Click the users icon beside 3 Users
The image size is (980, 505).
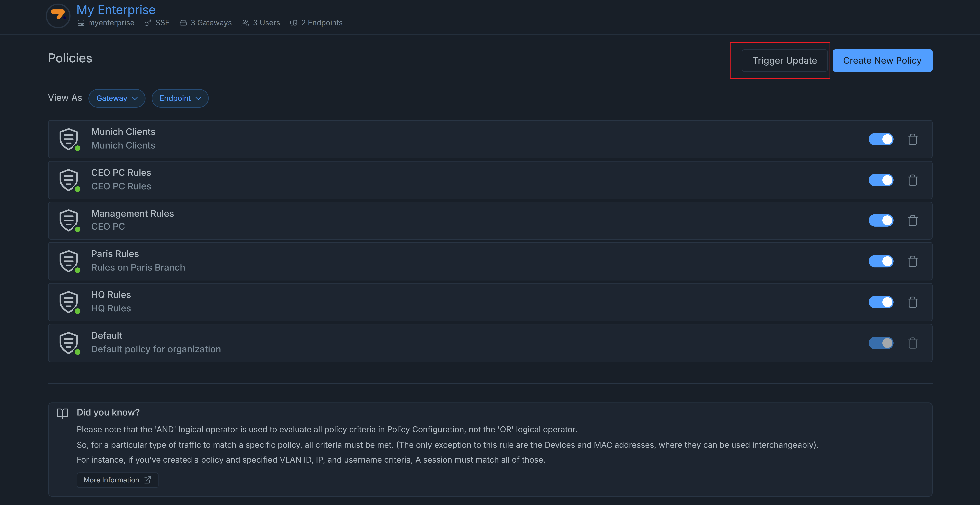(x=245, y=23)
